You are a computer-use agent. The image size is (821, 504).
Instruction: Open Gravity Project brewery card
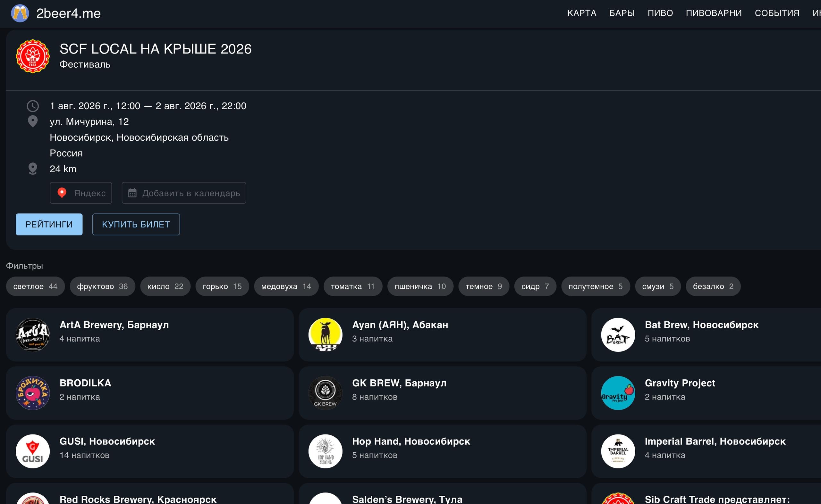pos(706,393)
